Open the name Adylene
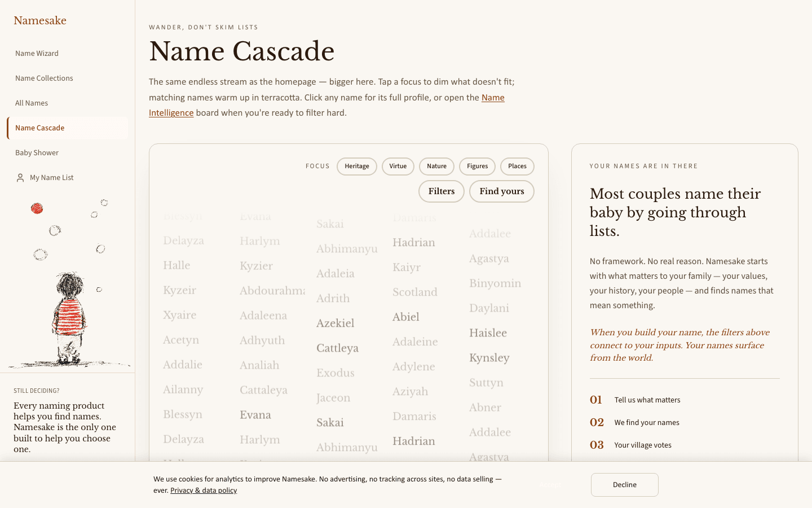 coord(414,367)
